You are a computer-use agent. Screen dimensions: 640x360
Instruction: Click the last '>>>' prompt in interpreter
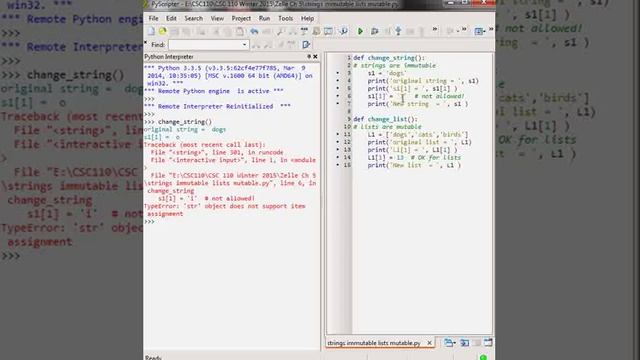[x=149, y=222]
